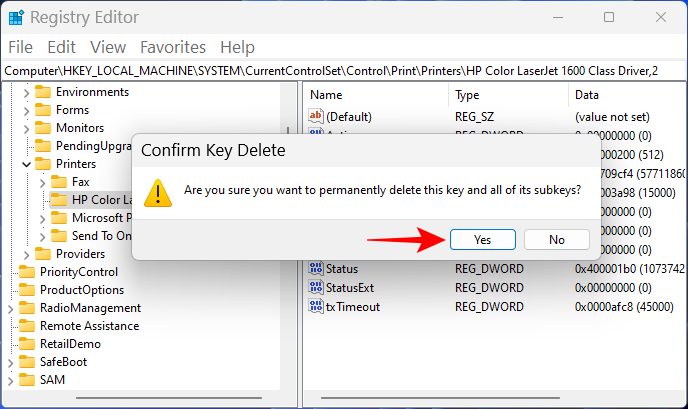Expand the Fax printer key
This screenshot has height=409, width=688.
(x=42, y=182)
